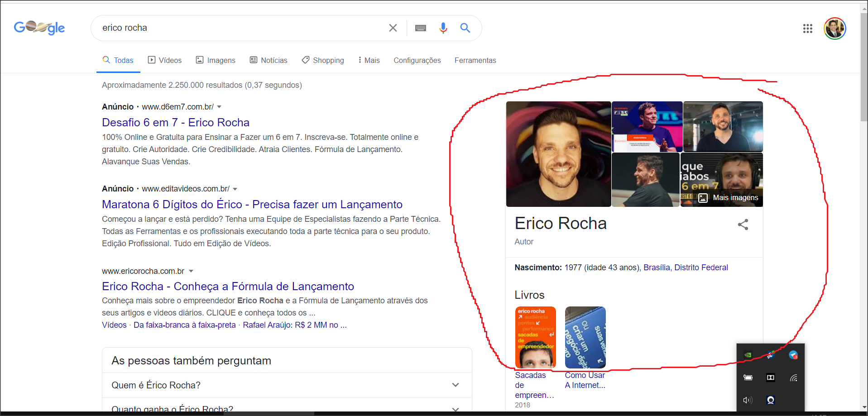The height and width of the screenshot is (416, 868).
Task: Open Desafio 6 em 7 - Erico Rocha
Action: tap(176, 122)
